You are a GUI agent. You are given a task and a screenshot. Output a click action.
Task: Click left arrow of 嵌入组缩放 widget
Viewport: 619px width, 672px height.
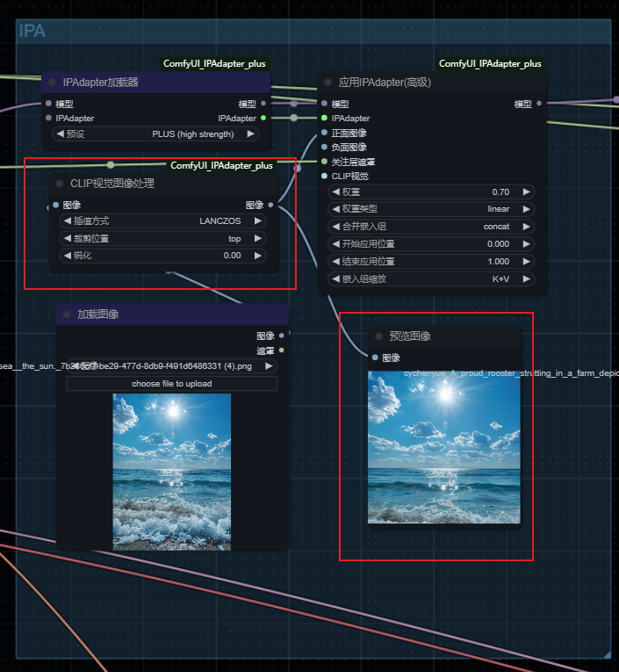[x=336, y=279]
